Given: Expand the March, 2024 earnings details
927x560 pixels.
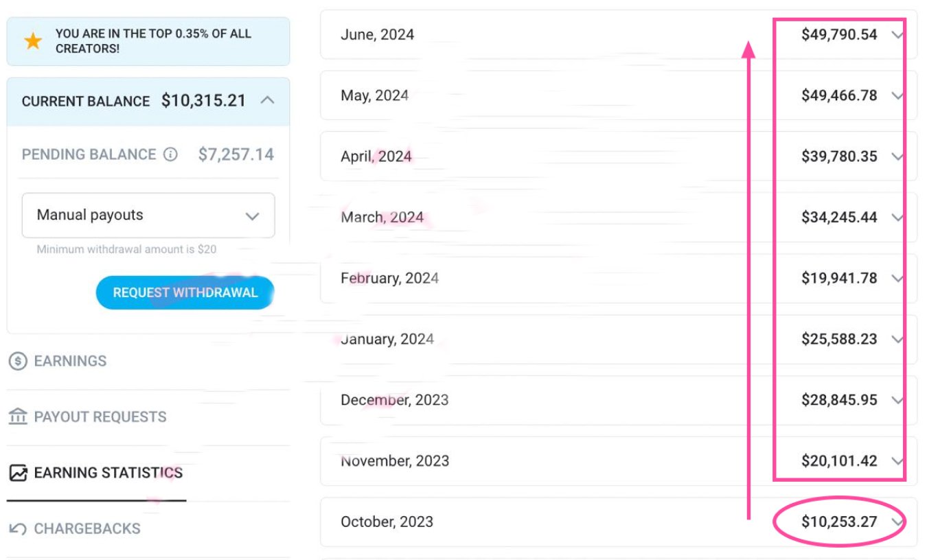Looking at the screenshot, I should click(897, 218).
